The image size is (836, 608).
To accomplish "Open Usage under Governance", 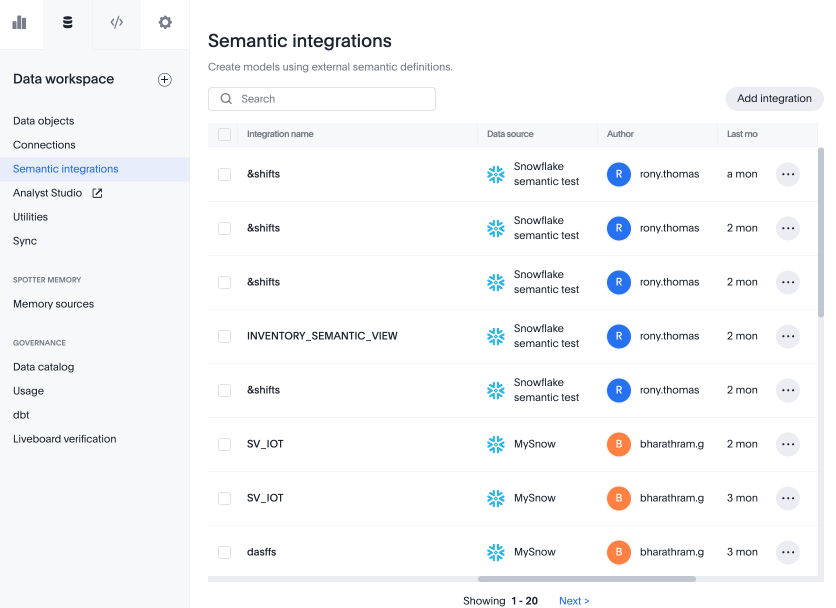I will (x=28, y=391).
